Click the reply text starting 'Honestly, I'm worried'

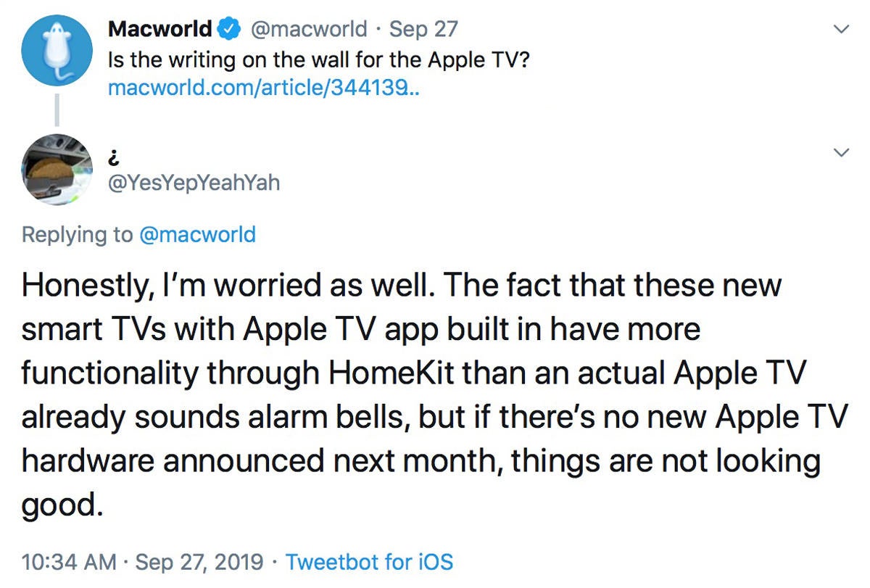[435, 395]
